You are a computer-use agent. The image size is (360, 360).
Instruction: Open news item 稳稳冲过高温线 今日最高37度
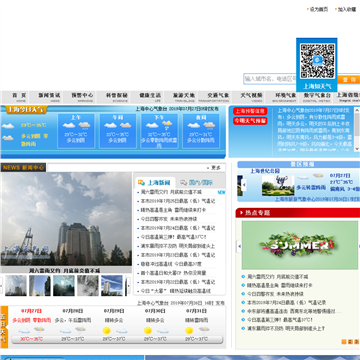click(171, 264)
